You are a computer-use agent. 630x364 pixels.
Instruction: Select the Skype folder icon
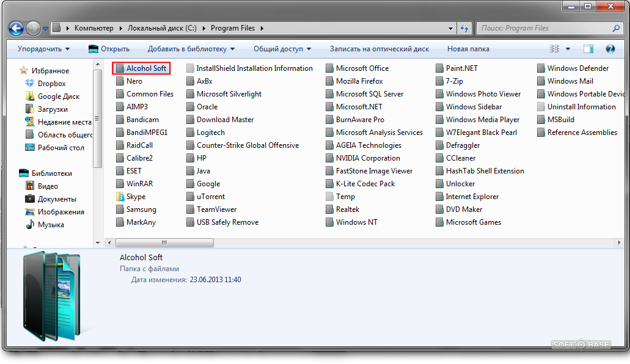tap(120, 197)
